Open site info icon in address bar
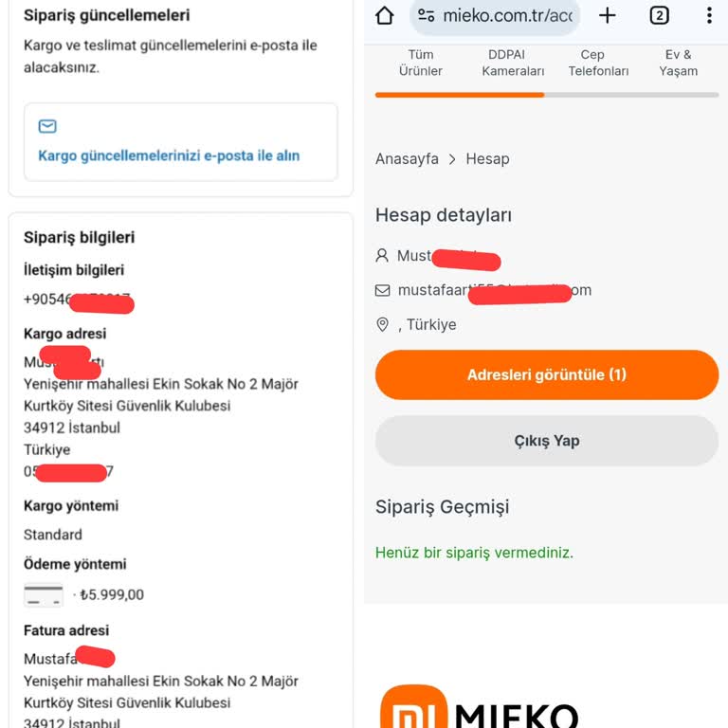728x728 pixels. [x=427, y=15]
